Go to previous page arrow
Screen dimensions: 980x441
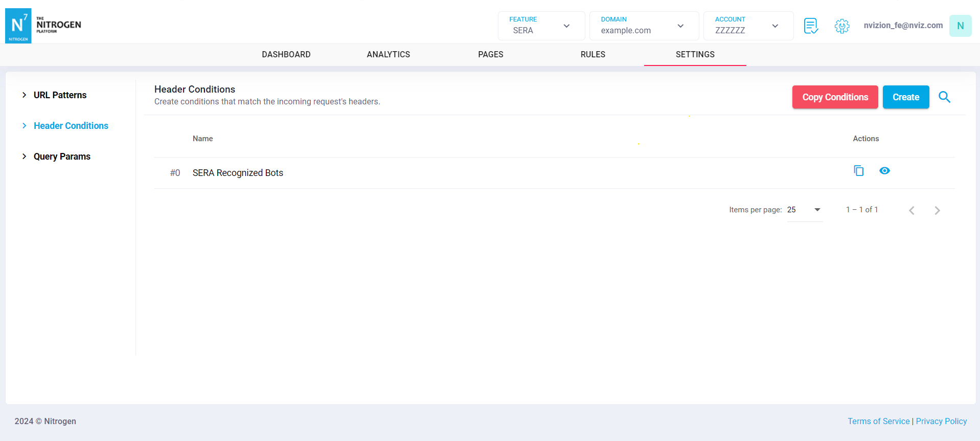click(911, 210)
